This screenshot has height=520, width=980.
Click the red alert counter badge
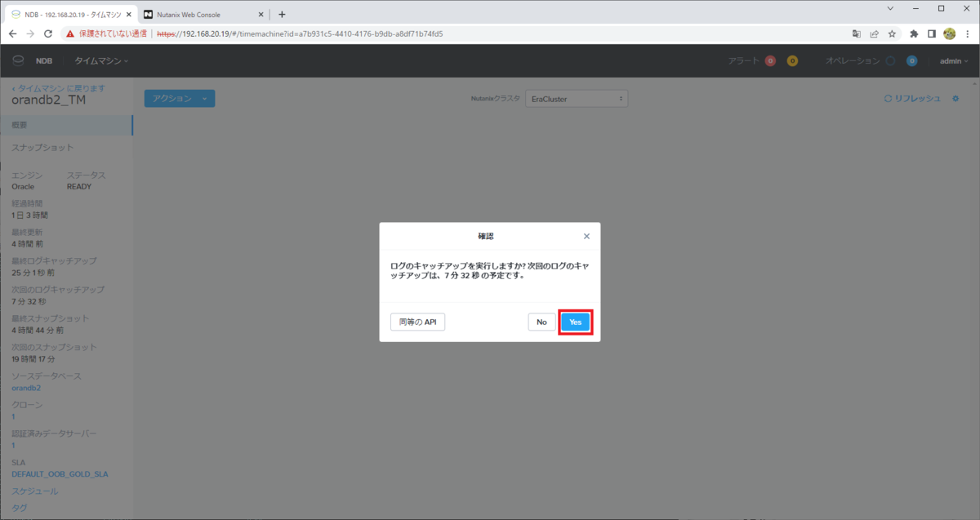pos(770,60)
